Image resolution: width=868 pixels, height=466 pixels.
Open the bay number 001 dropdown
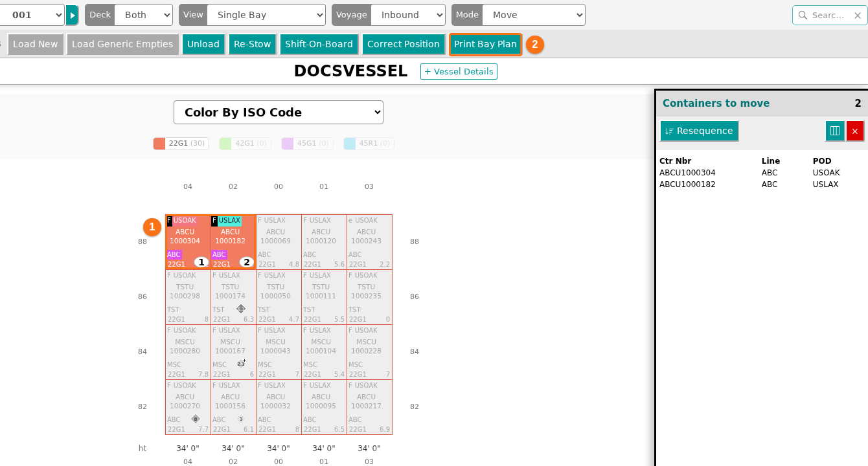tap(30, 15)
